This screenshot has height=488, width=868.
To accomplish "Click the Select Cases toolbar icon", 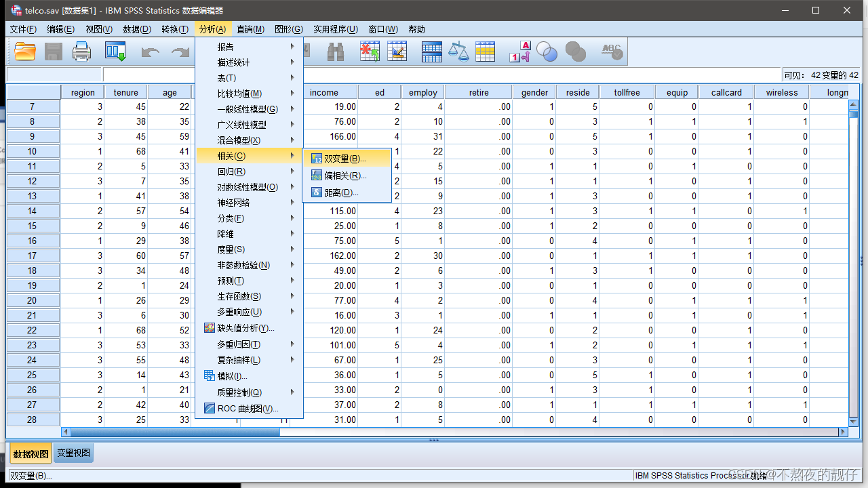I will tap(485, 52).
